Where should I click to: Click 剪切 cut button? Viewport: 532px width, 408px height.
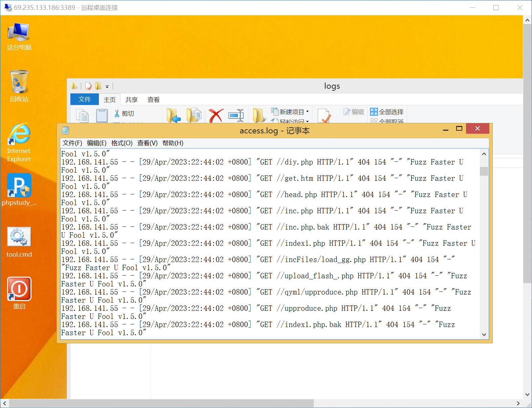click(124, 113)
